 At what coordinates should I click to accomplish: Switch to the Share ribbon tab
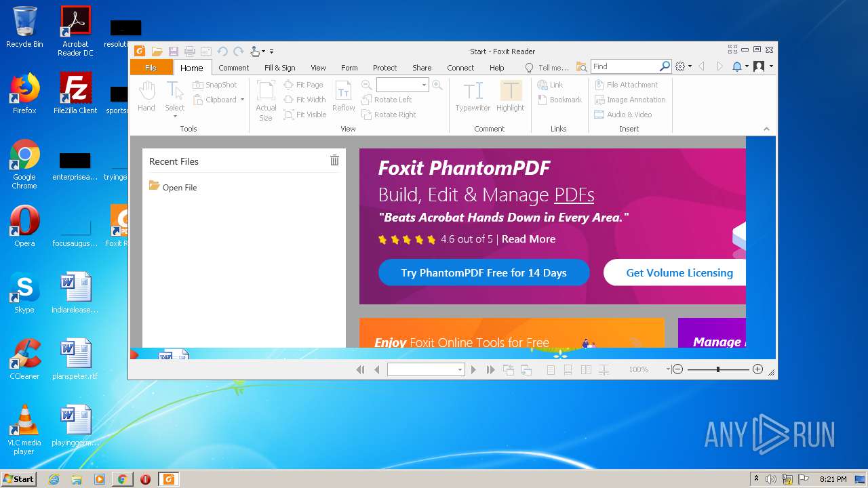pyautogui.click(x=422, y=68)
